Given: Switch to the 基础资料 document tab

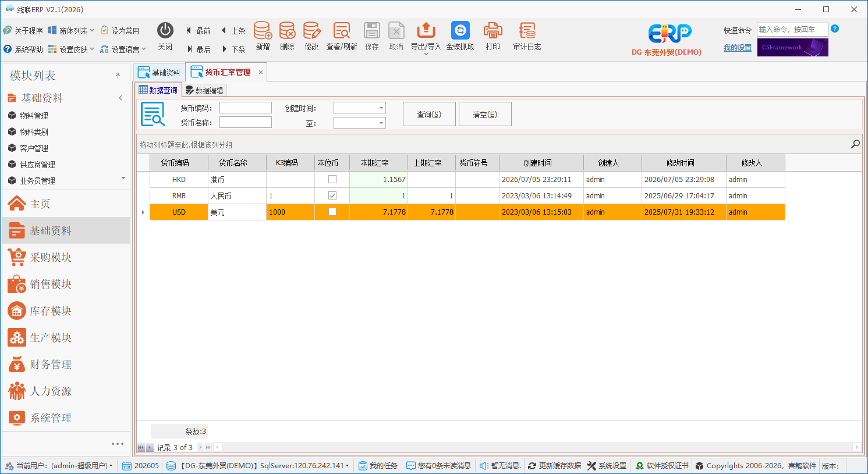Looking at the screenshot, I should coord(159,72).
